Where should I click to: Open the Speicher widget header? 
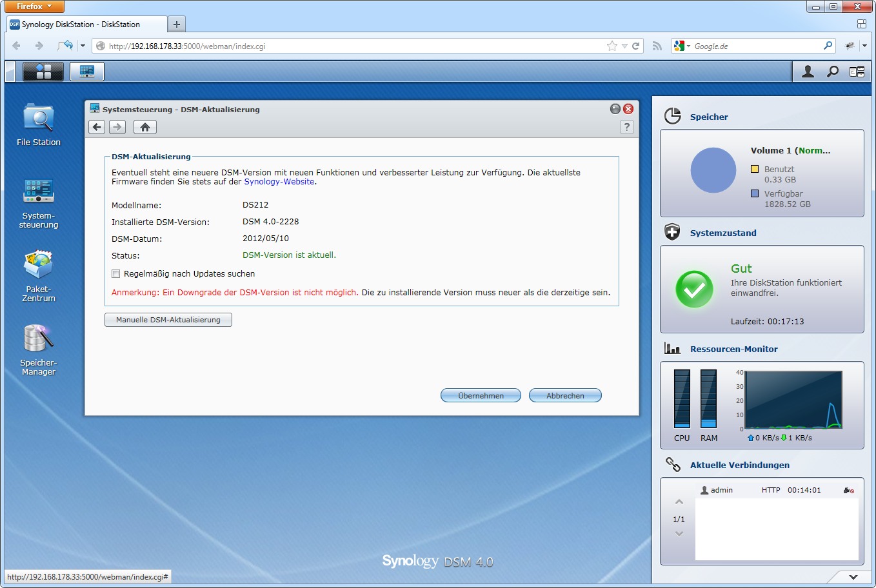[709, 117]
